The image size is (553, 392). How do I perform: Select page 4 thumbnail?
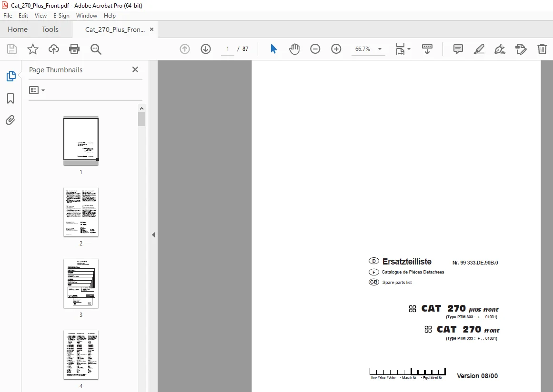81,355
